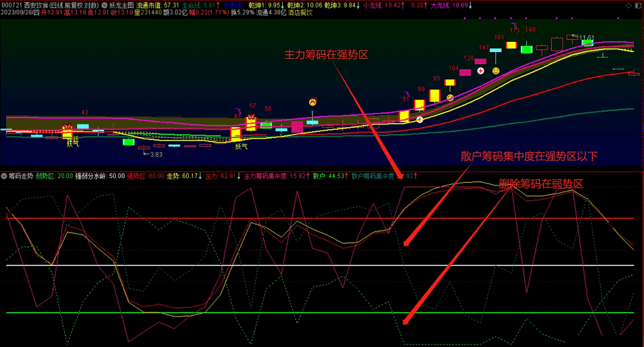Click the 走势: 60.17 value
Screen dimensions: 644x347
click(184, 176)
